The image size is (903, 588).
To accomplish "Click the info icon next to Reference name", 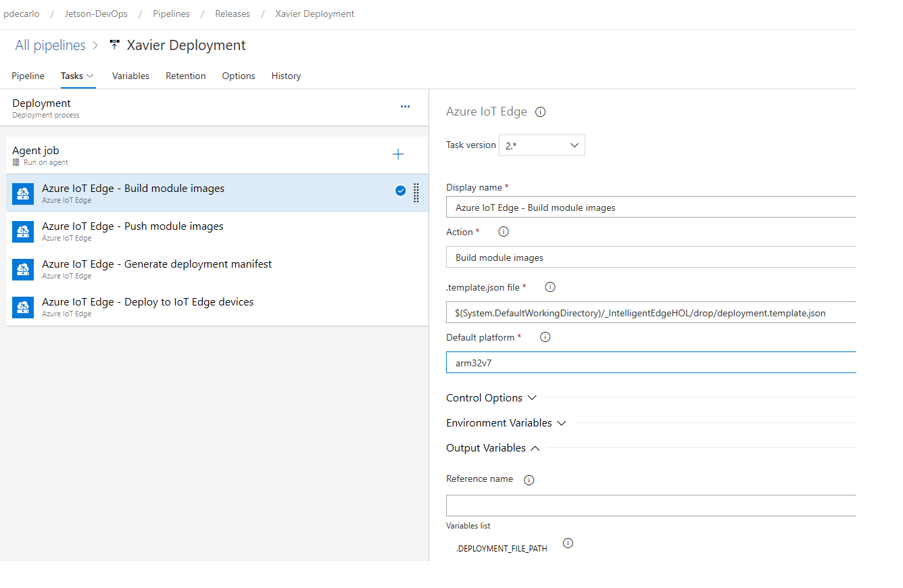I will click(x=529, y=480).
